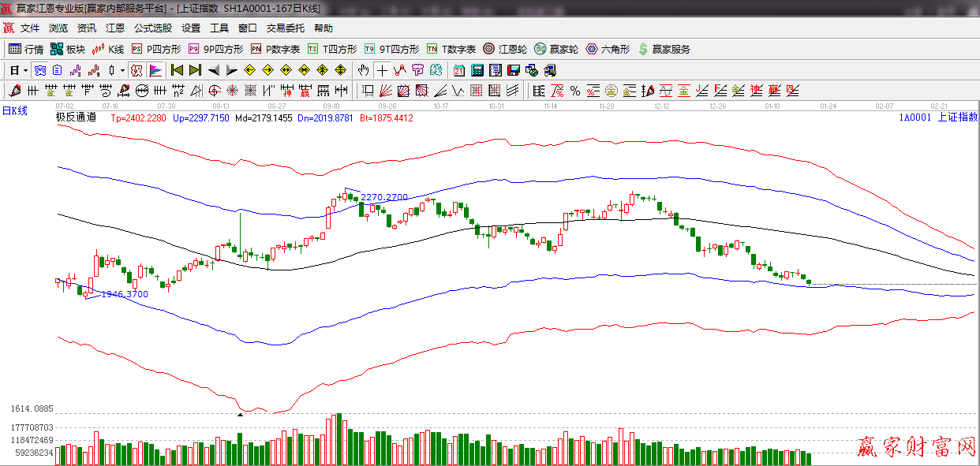Screen dimensions: 980x466
Task: Click the 2270.2700 high price marker
Action: click(x=384, y=197)
